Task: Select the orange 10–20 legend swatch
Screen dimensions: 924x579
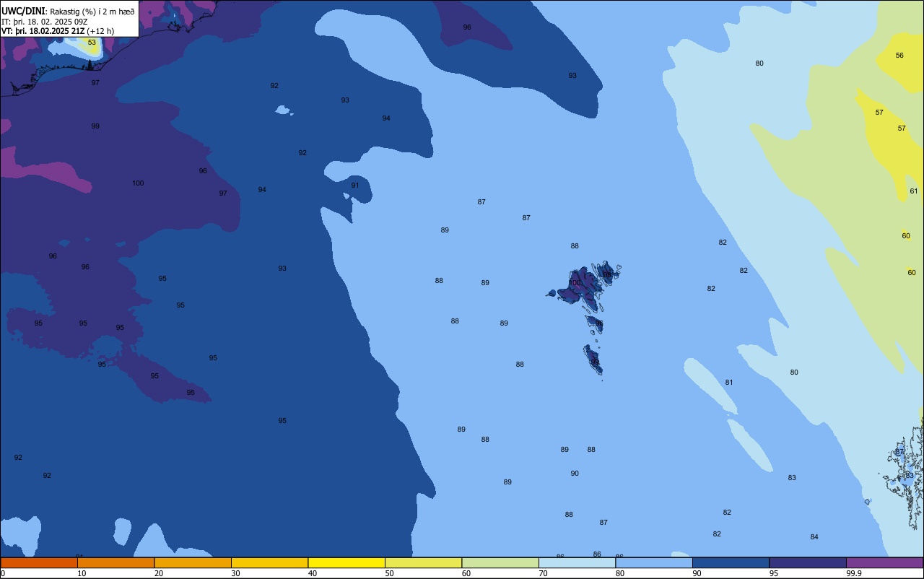Action: click(115, 562)
